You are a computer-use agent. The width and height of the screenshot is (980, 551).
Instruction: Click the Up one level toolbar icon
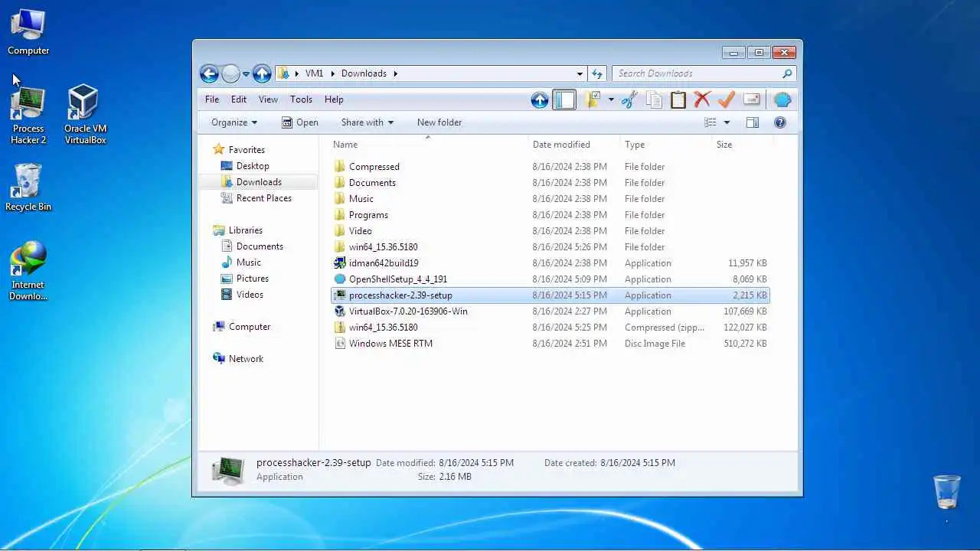[540, 100]
